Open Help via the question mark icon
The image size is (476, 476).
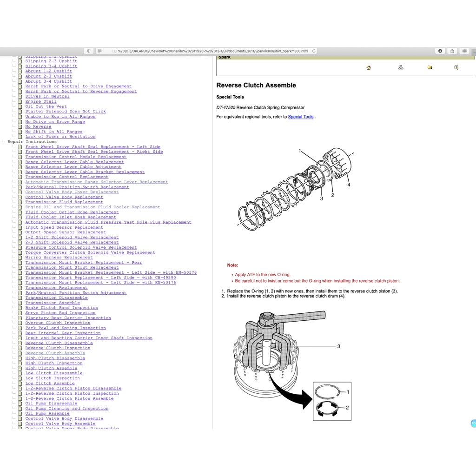coord(456,67)
